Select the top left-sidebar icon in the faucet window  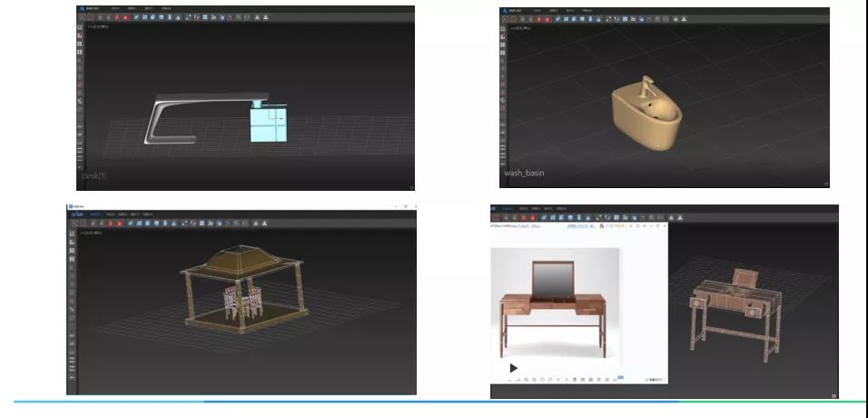coord(80,27)
